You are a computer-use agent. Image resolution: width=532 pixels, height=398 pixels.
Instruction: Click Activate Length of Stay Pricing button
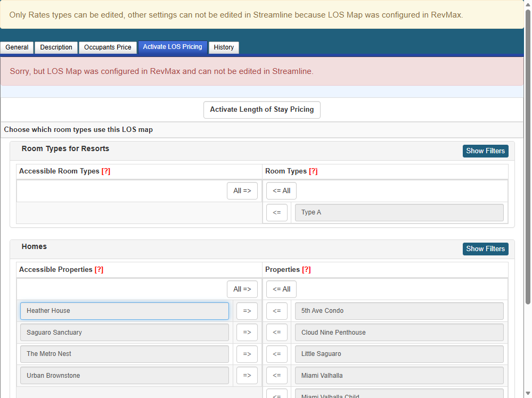click(x=261, y=110)
